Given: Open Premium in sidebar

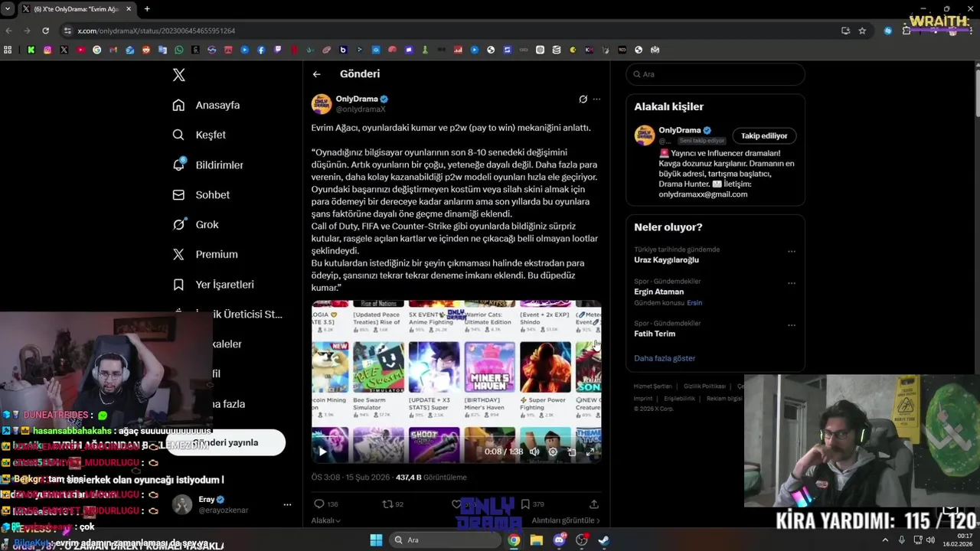Looking at the screenshot, I should (x=204, y=254).
